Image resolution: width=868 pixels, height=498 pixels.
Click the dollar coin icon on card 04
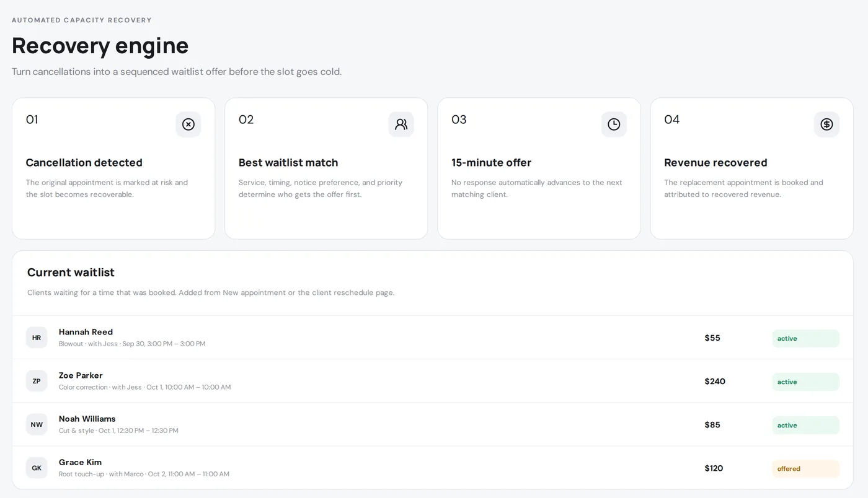(x=826, y=124)
